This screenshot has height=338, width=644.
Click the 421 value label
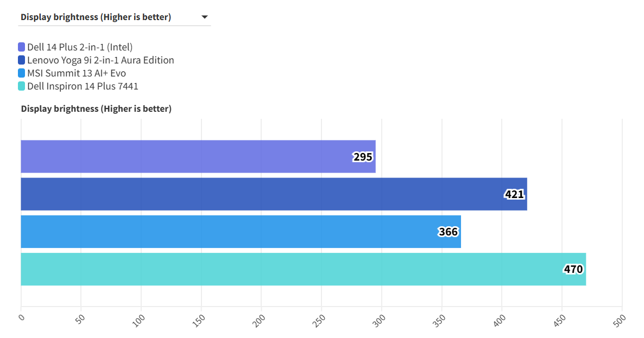point(514,194)
